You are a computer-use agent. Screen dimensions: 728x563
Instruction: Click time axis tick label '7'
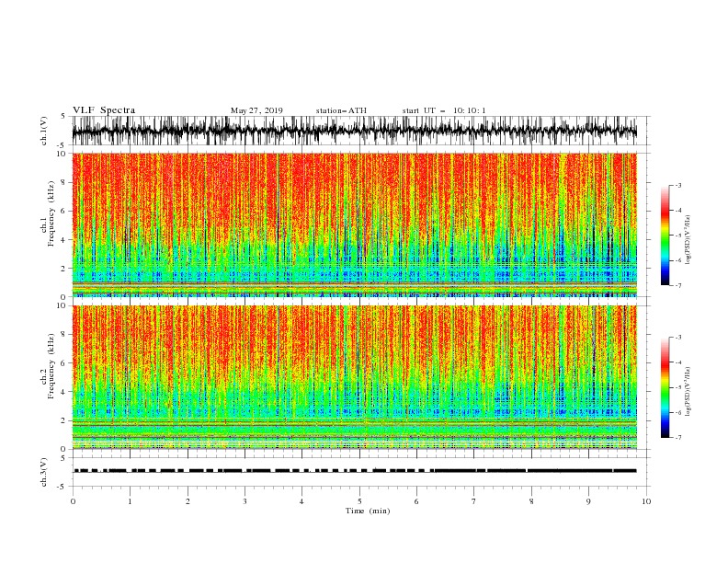[474, 501]
